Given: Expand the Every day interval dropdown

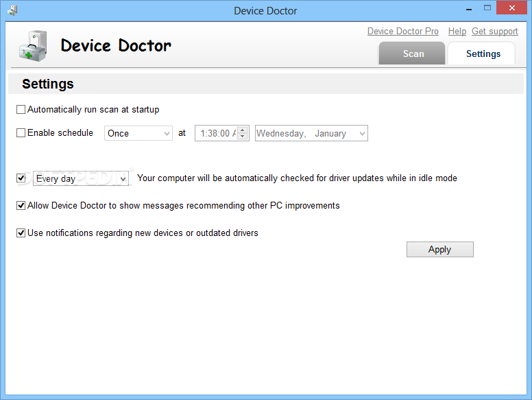Looking at the screenshot, I should click(81, 178).
